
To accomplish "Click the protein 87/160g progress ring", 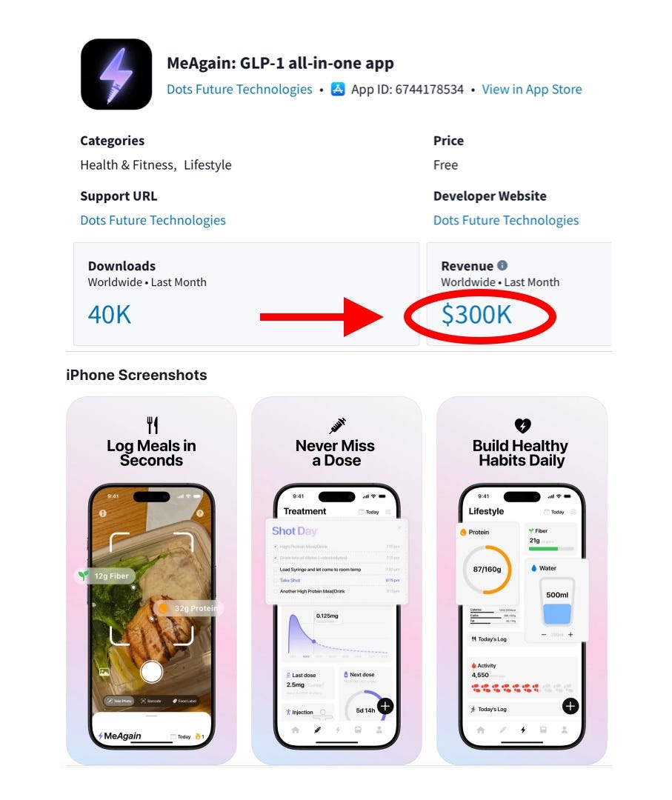I will [487, 570].
